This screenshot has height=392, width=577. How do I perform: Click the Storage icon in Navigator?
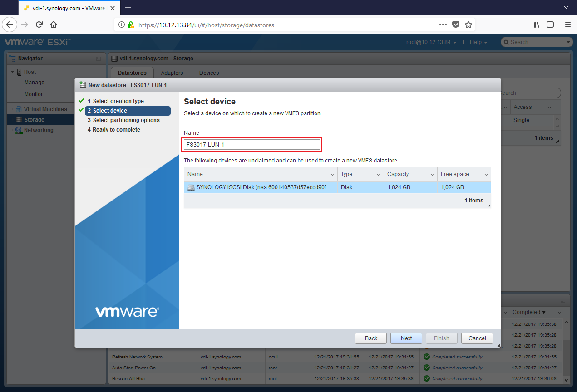19,120
